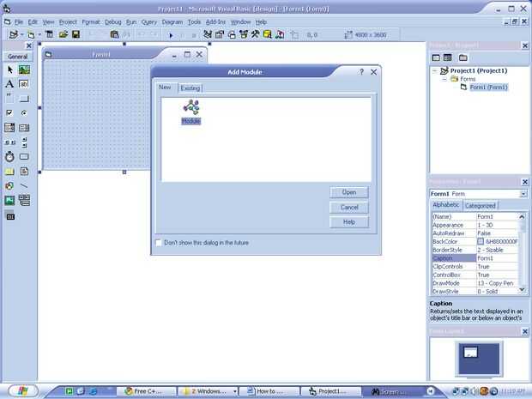Check "Don't show this dialog in the future"
The image size is (532, 399).
coord(159,243)
